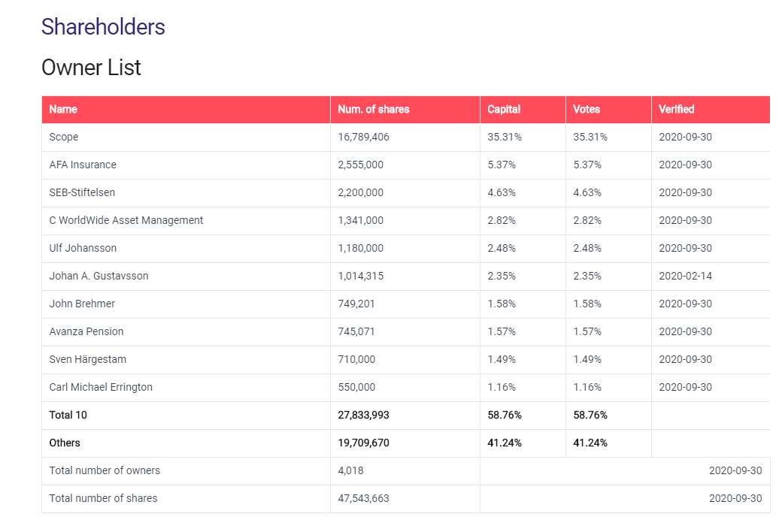The width and height of the screenshot is (782, 532).
Task: Click Total number of shares value
Action: 364,499
